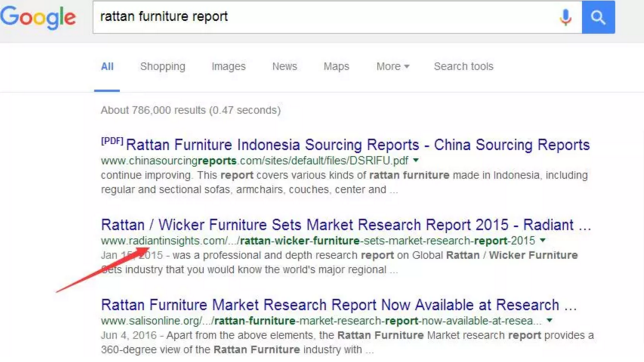Image resolution: width=644 pixels, height=362 pixels.
Task: Expand dropdown arrow next to salisonline URL
Action: click(x=549, y=320)
